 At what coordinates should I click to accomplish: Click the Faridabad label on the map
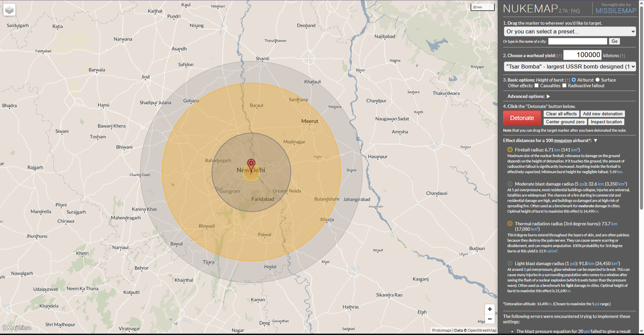263,199
